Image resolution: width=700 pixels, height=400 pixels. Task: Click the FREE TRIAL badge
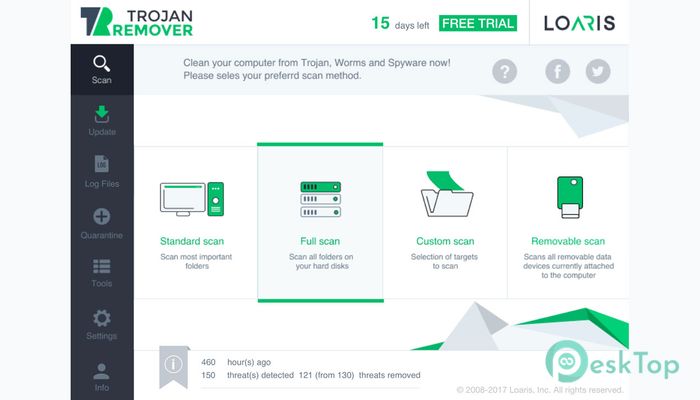[x=478, y=23]
